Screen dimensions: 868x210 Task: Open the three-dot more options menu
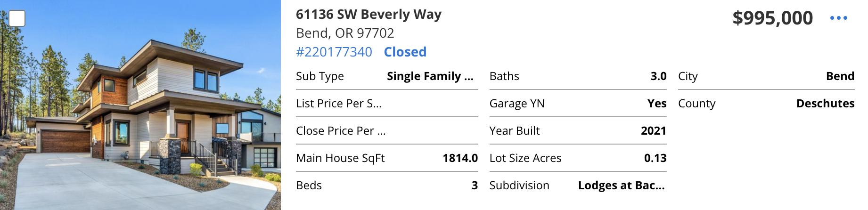click(838, 18)
